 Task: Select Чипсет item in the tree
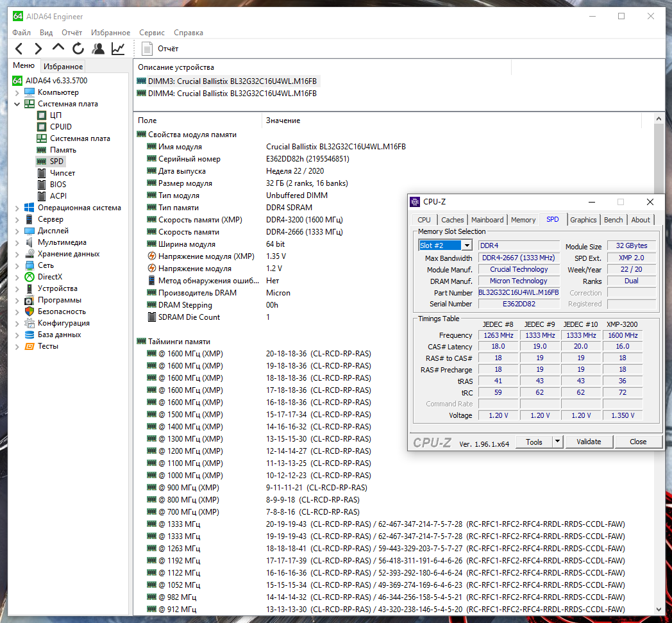click(x=62, y=173)
